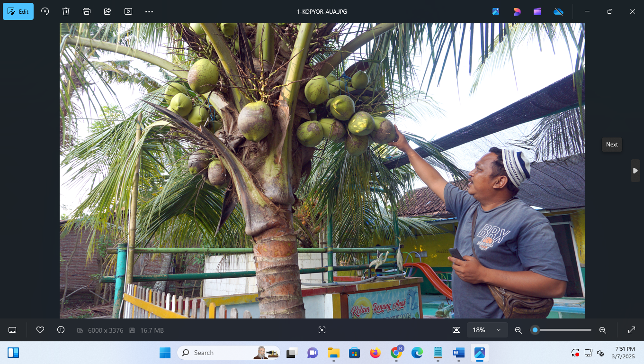
Task: Open File Explorer from the taskbar
Action: point(334,353)
